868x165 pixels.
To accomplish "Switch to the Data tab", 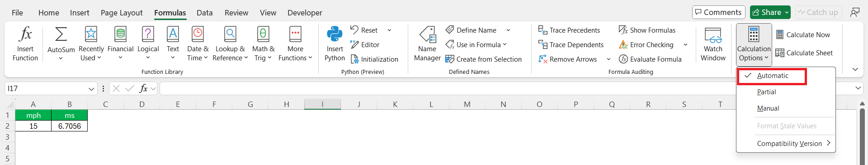I will pyautogui.click(x=204, y=13).
